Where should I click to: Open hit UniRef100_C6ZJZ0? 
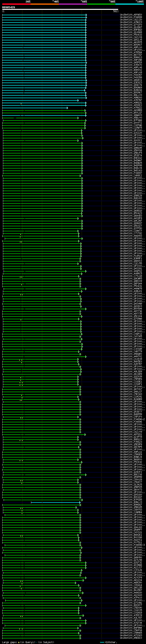point(131,20)
